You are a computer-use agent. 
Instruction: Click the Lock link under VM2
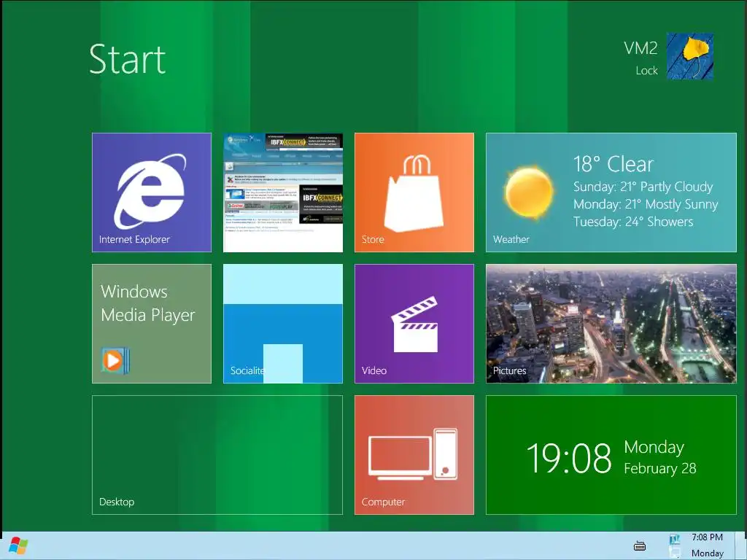pos(646,71)
